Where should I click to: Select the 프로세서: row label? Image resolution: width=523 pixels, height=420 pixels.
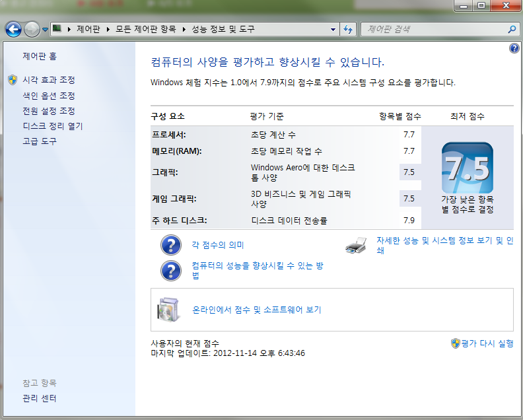(x=169, y=135)
